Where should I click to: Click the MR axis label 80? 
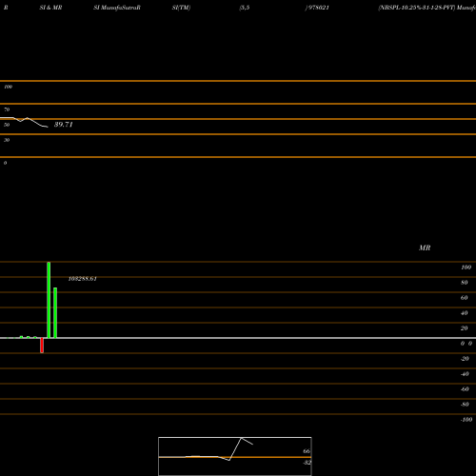465,283
